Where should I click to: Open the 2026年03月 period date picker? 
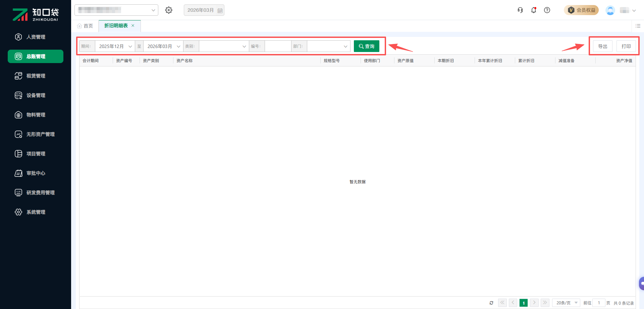pyautogui.click(x=204, y=10)
